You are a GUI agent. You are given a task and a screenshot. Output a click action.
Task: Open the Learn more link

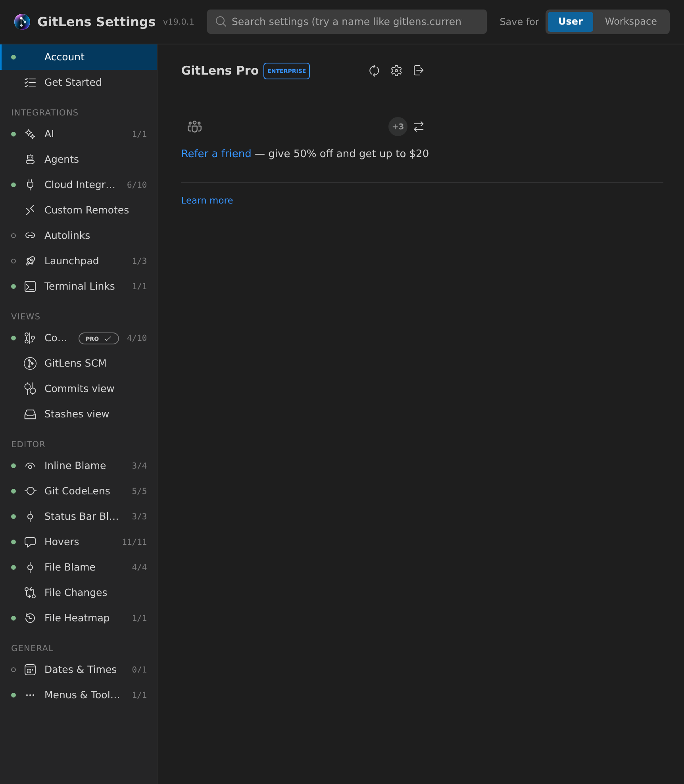click(207, 200)
